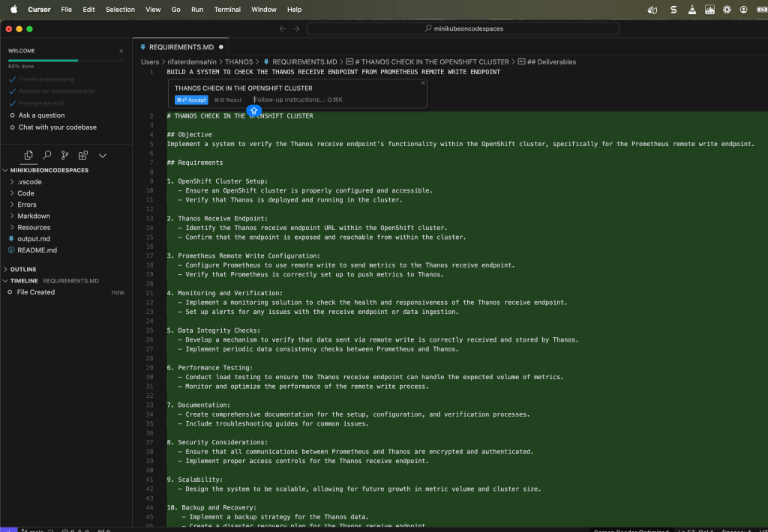This screenshot has width=768, height=532.
Task: Open the system monitor graph menu bar icon
Action: click(709, 9)
